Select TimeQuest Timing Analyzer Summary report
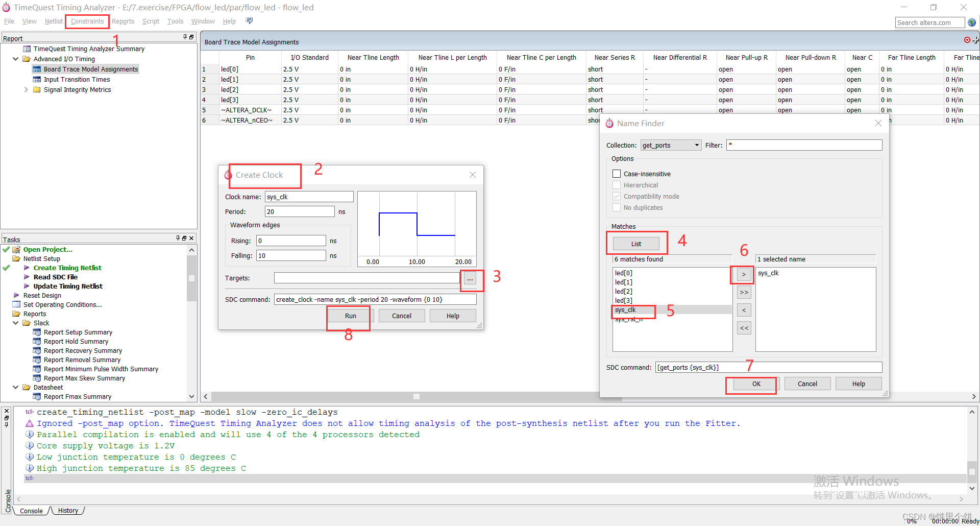 point(89,49)
